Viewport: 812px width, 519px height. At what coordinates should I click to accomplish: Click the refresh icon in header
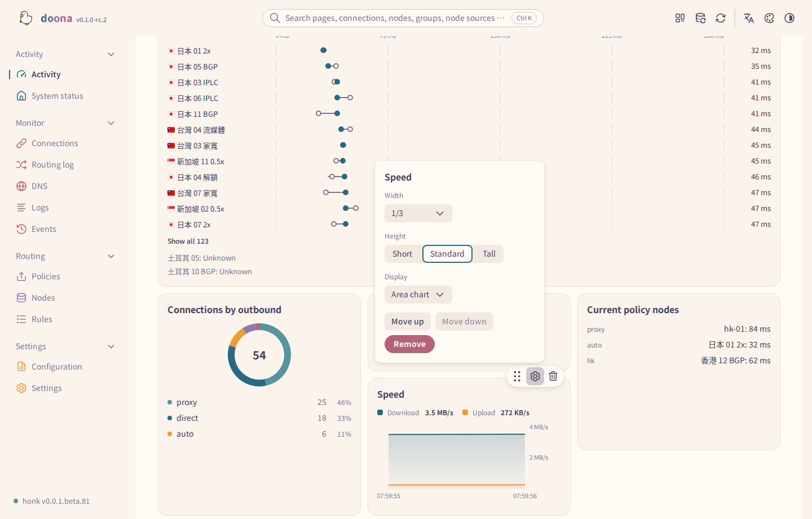tap(721, 18)
